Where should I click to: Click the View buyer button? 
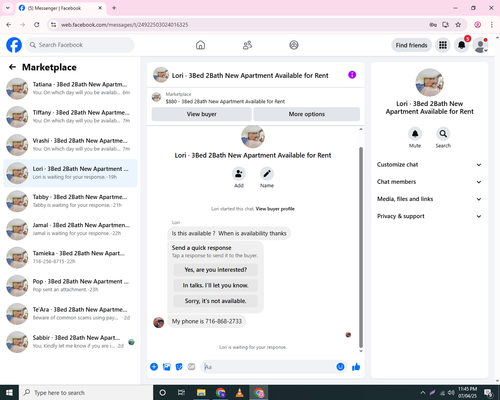click(202, 114)
